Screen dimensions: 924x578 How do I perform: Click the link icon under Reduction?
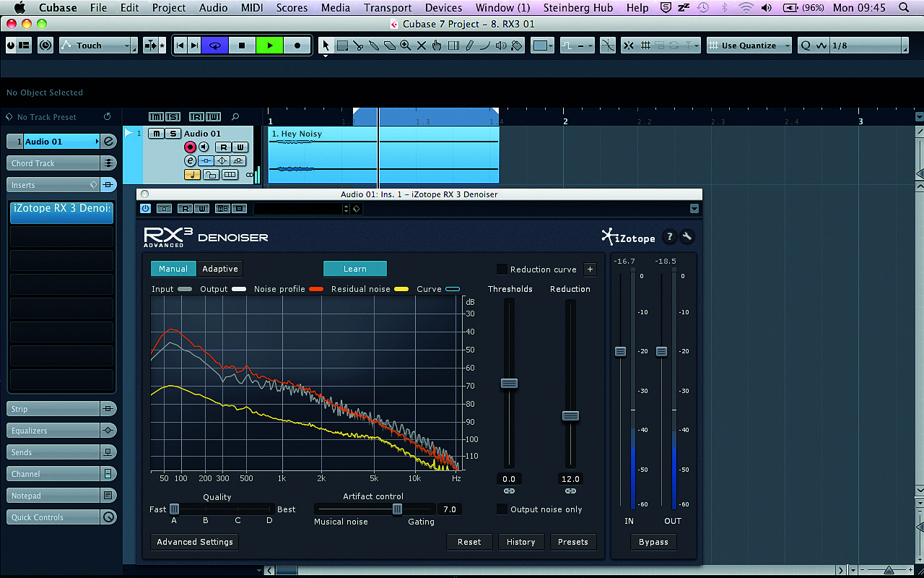click(x=570, y=491)
